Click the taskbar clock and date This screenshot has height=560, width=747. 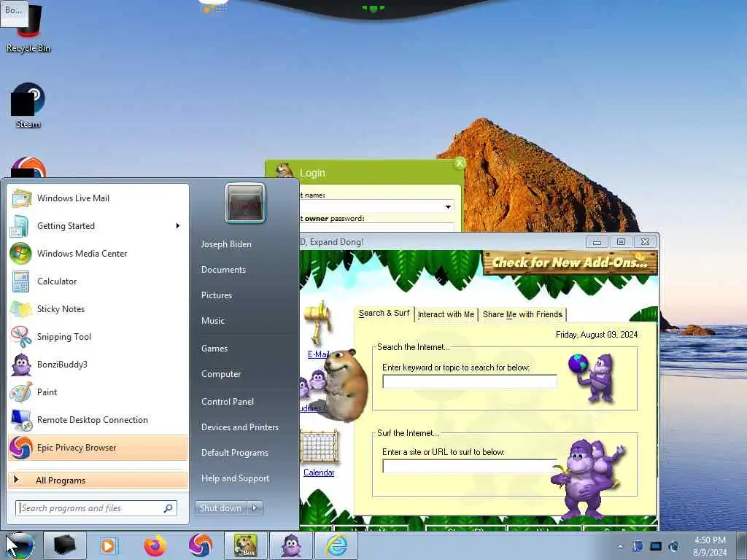coord(710,546)
